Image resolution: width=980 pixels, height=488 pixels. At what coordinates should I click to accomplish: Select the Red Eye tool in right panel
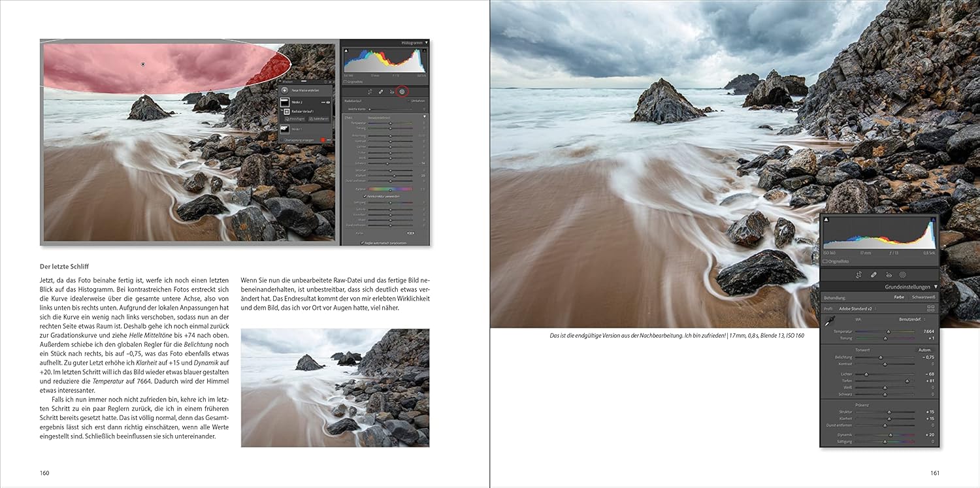(x=889, y=275)
